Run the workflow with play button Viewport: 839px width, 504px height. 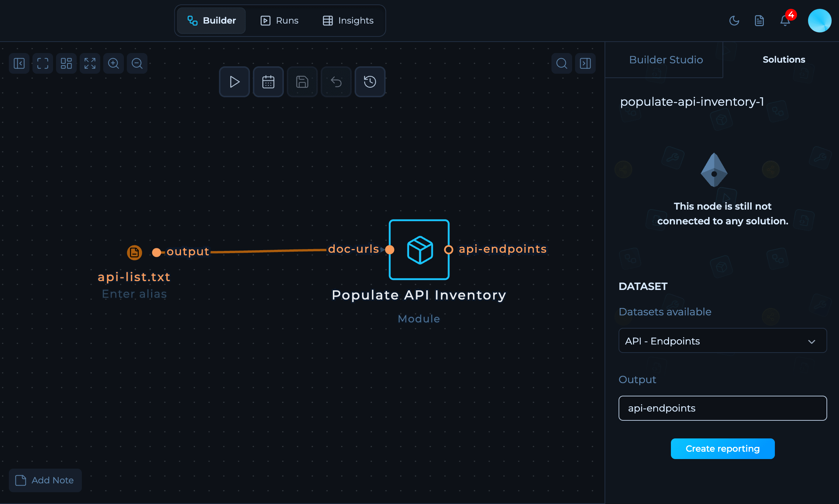pyautogui.click(x=234, y=82)
